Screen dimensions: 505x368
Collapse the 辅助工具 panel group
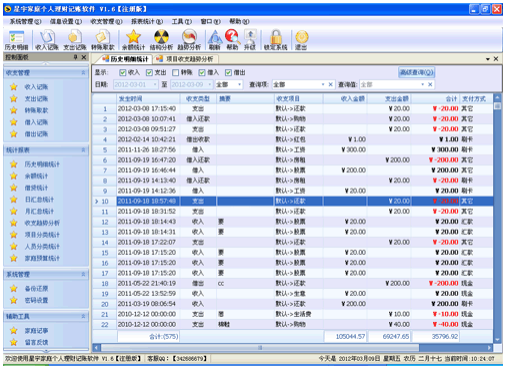coord(83,316)
